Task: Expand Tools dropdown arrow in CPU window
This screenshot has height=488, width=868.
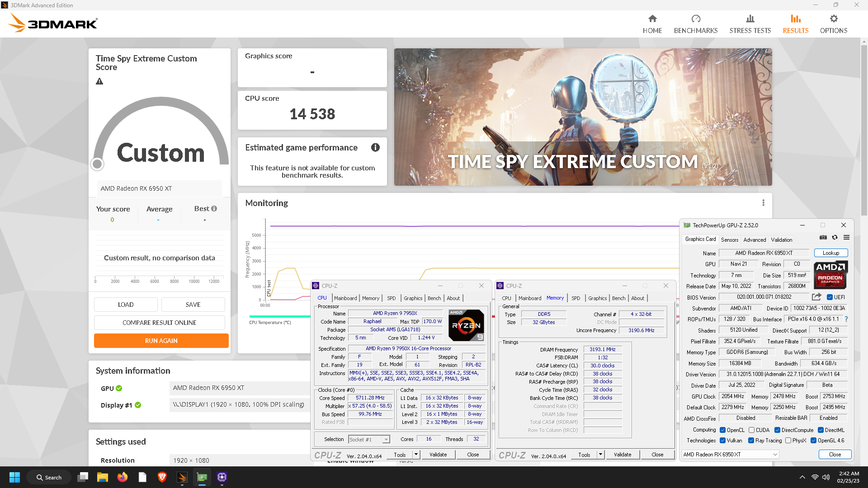Action: (x=416, y=455)
